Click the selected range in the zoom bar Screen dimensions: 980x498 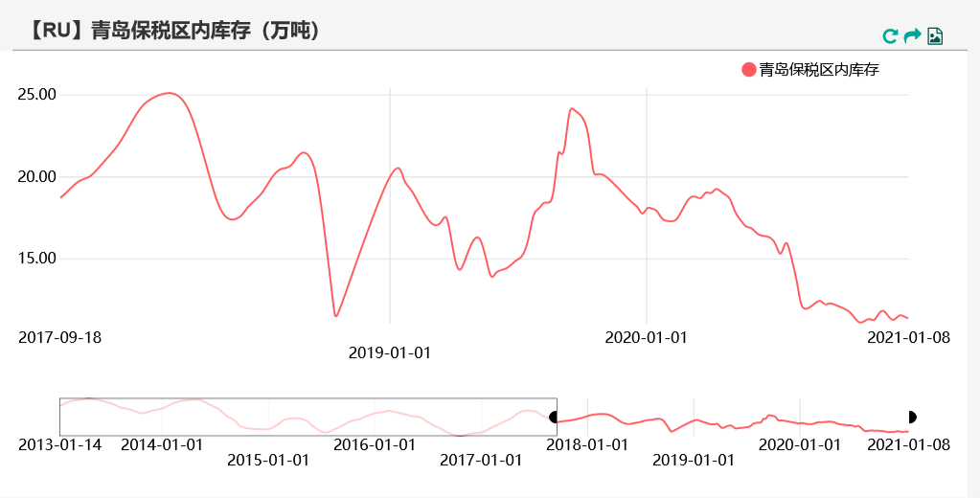click(x=733, y=417)
